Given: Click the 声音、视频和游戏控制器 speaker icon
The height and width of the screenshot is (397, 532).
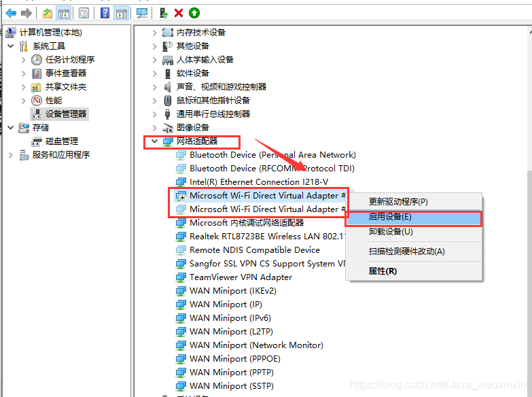Looking at the screenshot, I should [167, 87].
